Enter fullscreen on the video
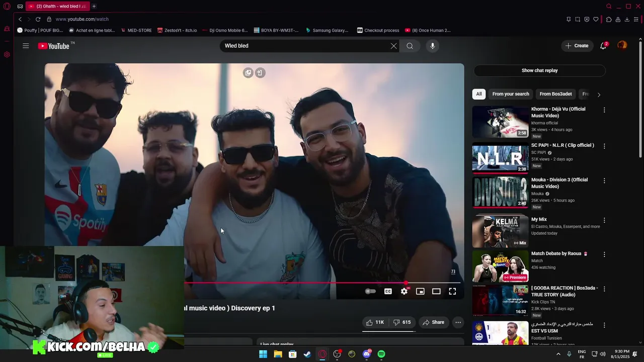 click(x=452, y=291)
